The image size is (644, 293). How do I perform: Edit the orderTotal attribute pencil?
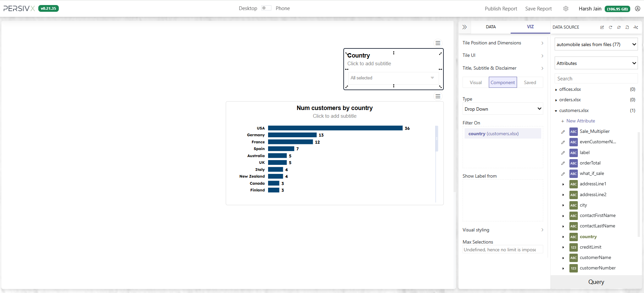[563, 163]
